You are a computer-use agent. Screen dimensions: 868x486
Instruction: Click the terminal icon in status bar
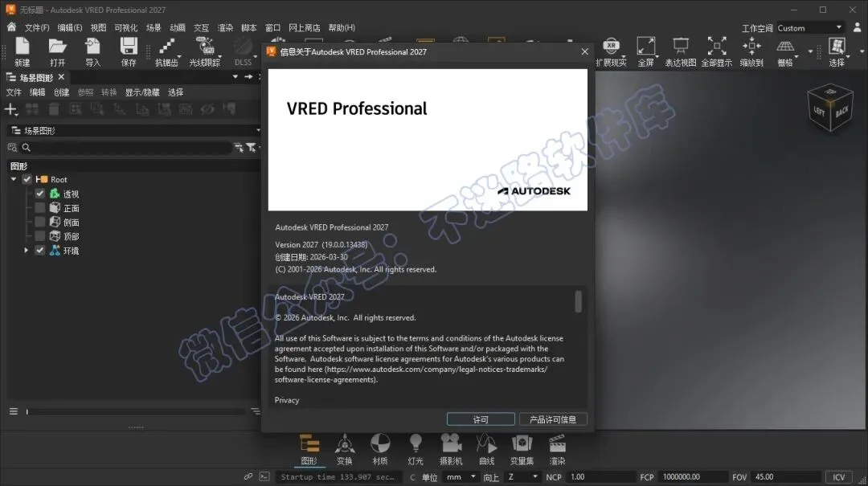pyautogui.click(x=264, y=476)
